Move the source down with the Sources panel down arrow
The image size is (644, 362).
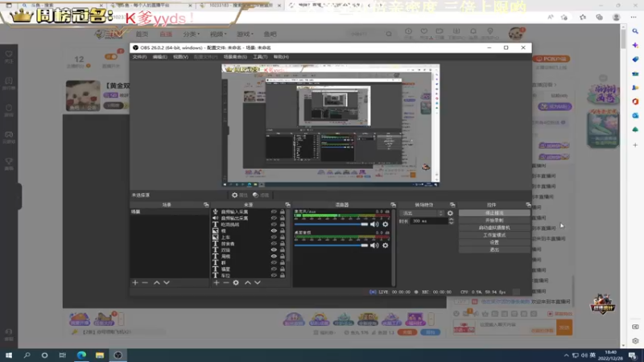click(258, 283)
